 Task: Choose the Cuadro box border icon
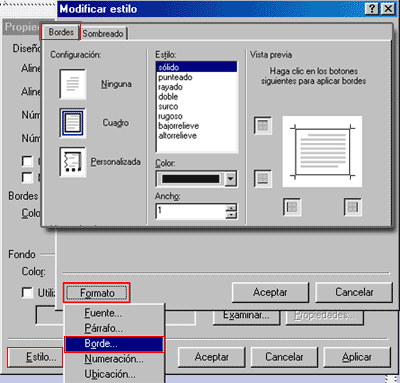(73, 123)
